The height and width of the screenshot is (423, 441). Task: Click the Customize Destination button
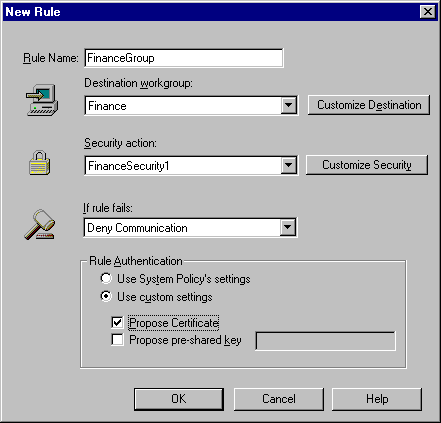pyautogui.click(x=369, y=105)
